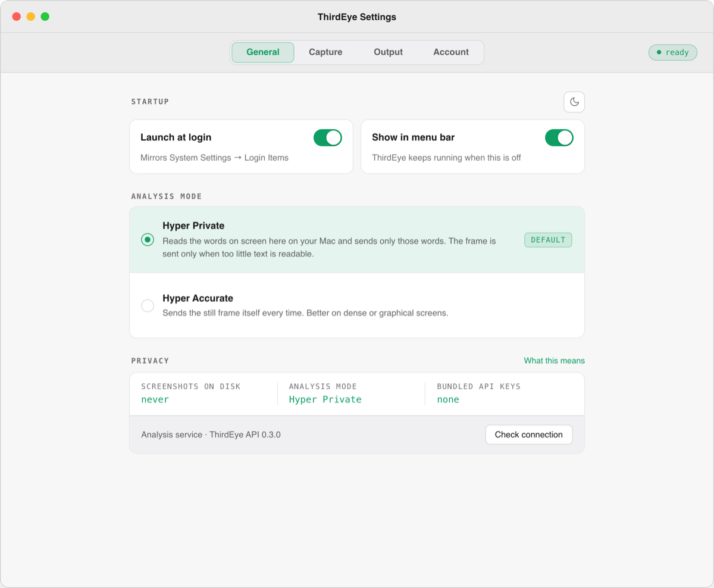714x588 pixels.
Task: Zoom the window with the green button
Action: (x=45, y=17)
